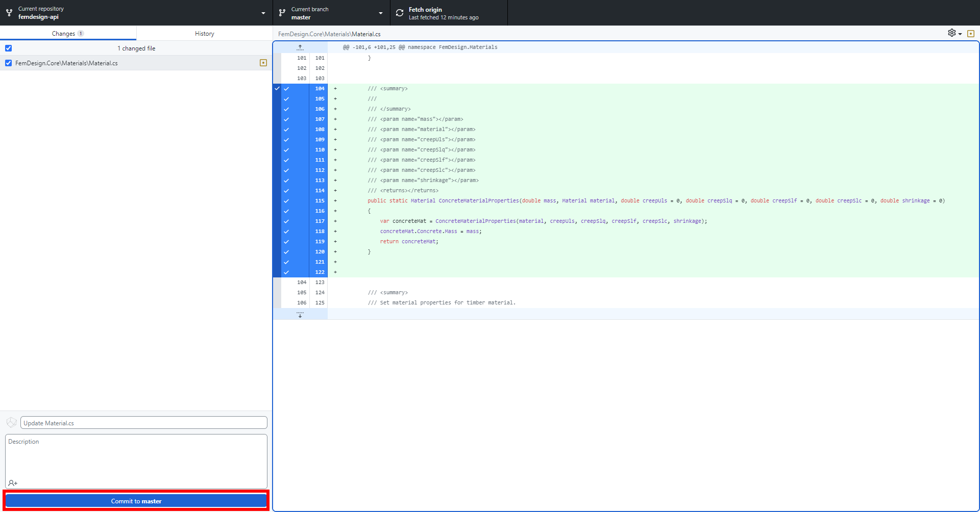Image resolution: width=980 pixels, height=512 pixels.
Task: Click modified status icon beside Material.cs in list
Action: (x=263, y=63)
